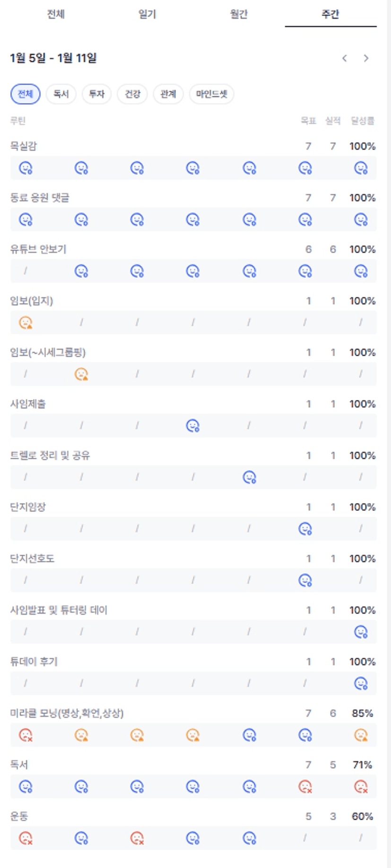The height and width of the screenshot is (868, 391).
Task: Open the 목실감 routine title
Action: click(24, 146)
